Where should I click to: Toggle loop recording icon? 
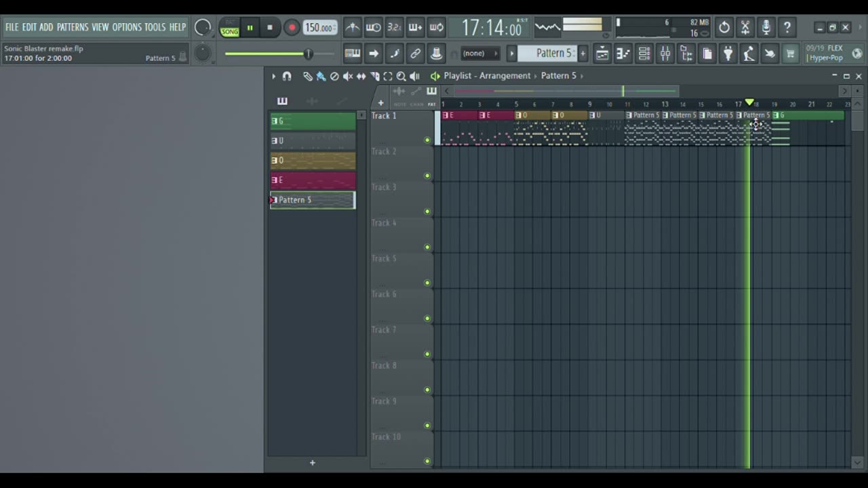click(437, 28)
